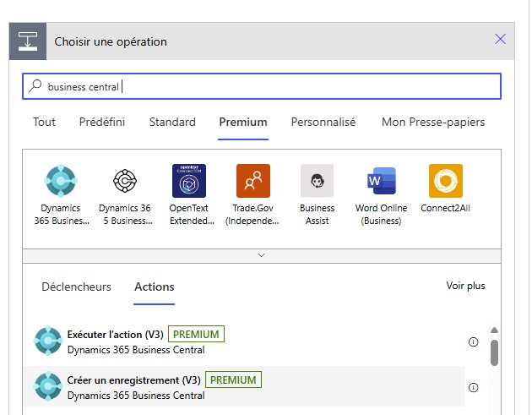Image resolution: width=532 pixels, height=415 pixels.
Task: Select the Dynamics 365 Business Central connector icon
Action: [60, 181]
